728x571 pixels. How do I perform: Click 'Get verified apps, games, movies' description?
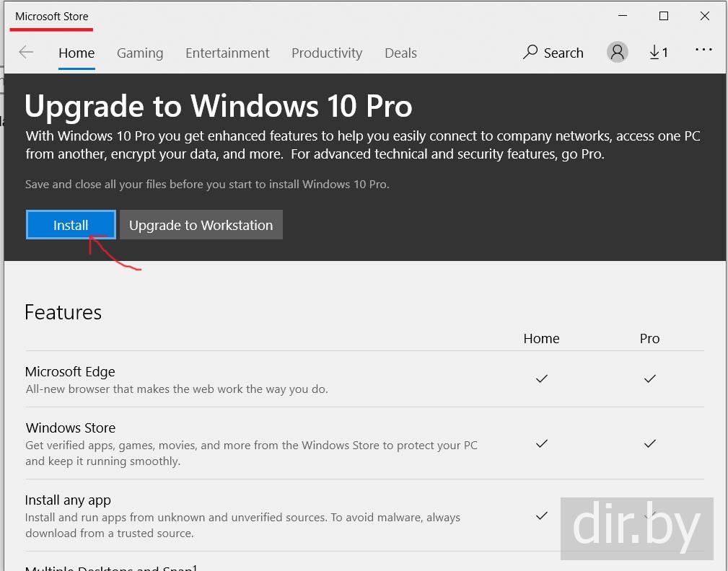[251, 453]
